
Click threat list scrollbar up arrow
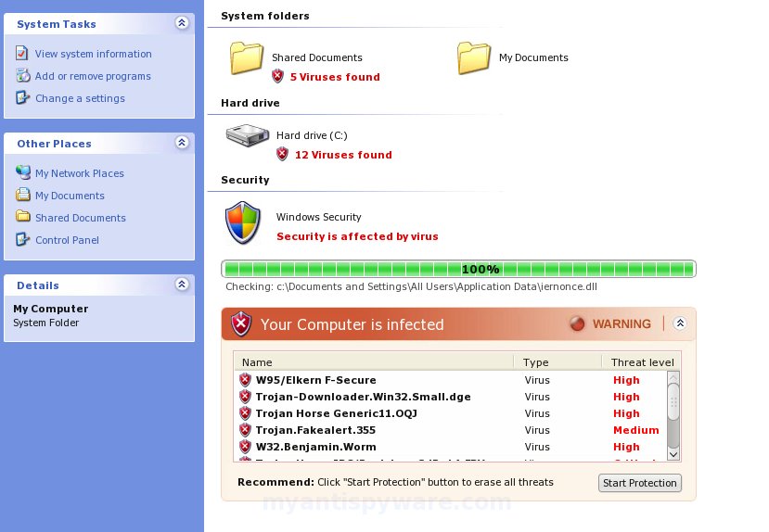pyautogui.click(x=673, y=378)
